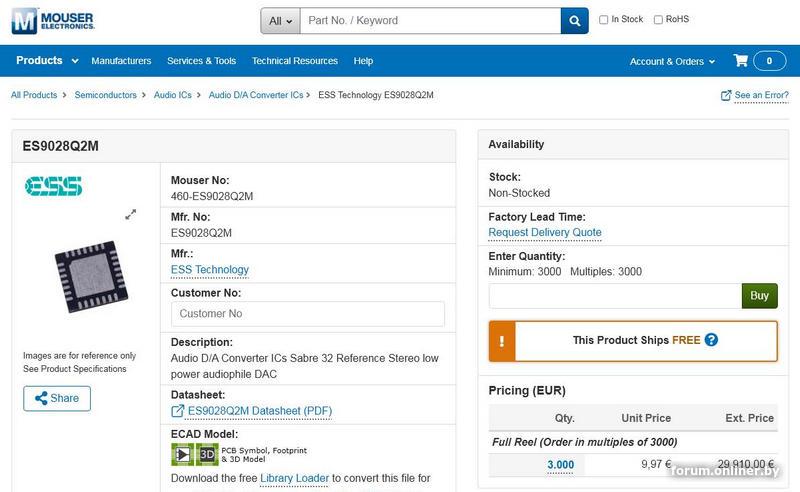Open the All categories search dropdown
The image size is (800, 492).
point(281,20)
